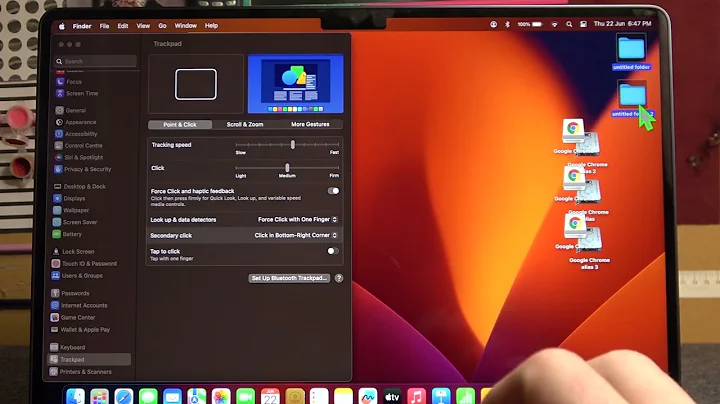
Task: Open the Go menu
Action: (x=162, y=26)
